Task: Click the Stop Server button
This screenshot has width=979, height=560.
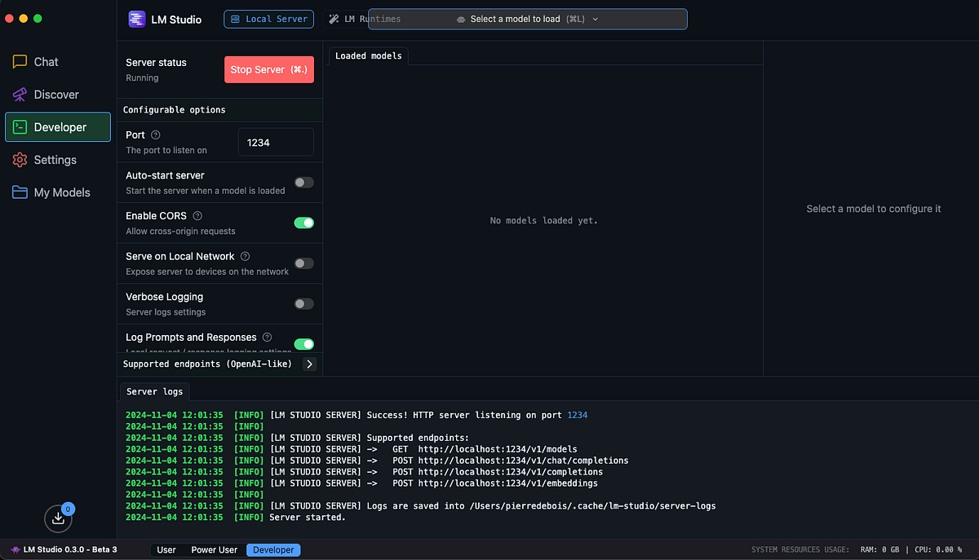Action: coord(268,69)
